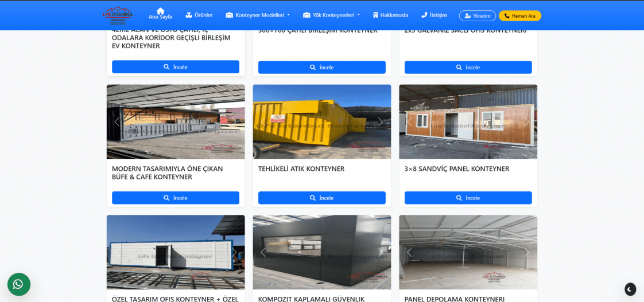Previous image arrow on Kompozit Kaplamalı photo
Screen dimensions: 644x302
coord(263,252)
